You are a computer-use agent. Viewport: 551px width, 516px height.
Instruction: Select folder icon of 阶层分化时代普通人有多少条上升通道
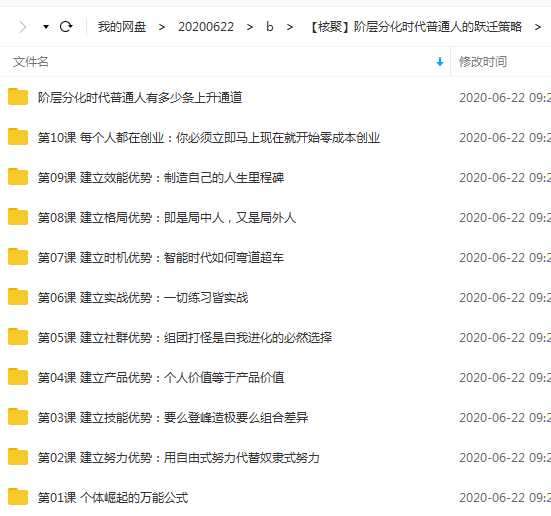[18, 97]
